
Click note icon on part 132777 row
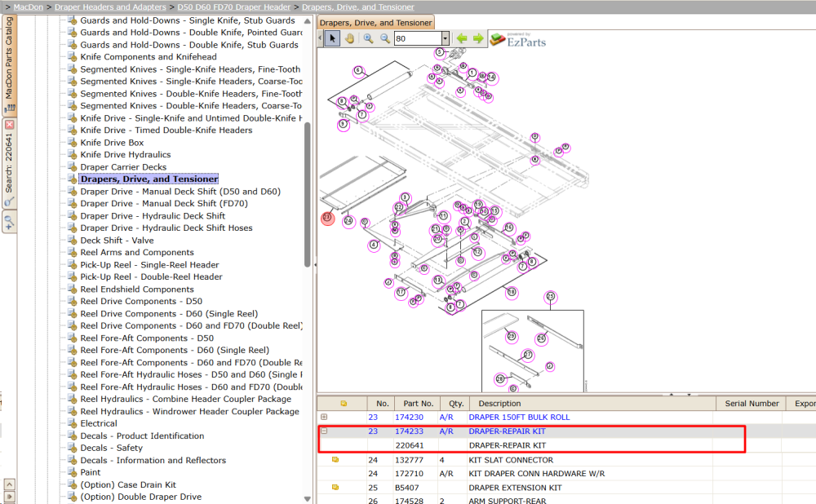tap(335, 460)
